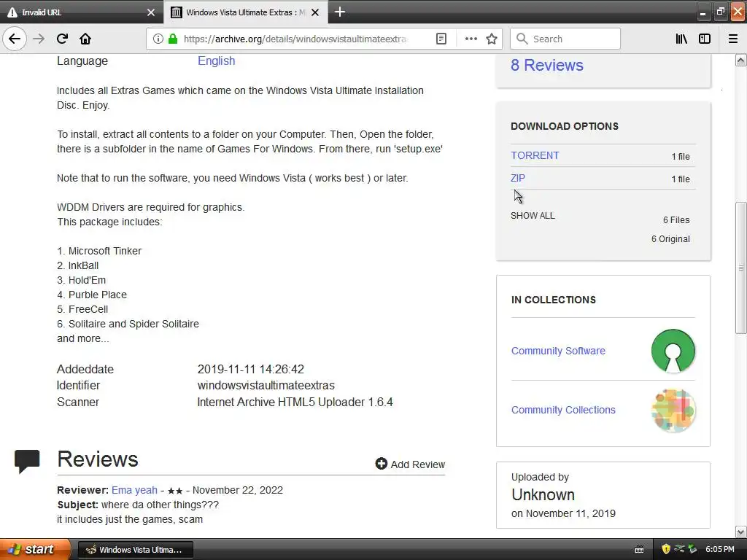Close the Invalid URL tab
Image resolution: width=747 pixels, height=560 pixels.
pyautogui.click(x=151, y=12)
